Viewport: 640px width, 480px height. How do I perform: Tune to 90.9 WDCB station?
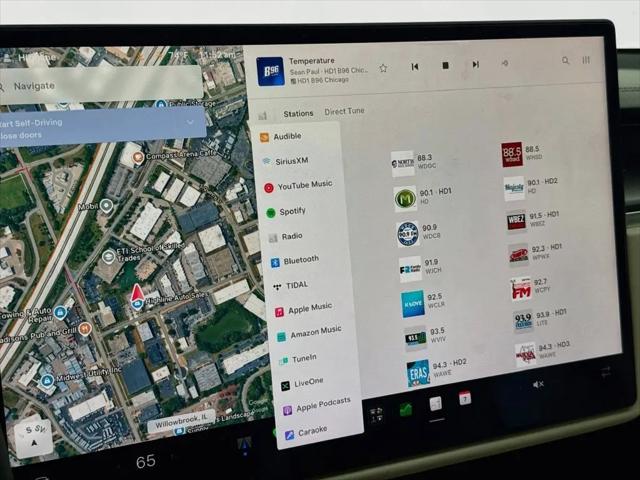pos(419,233)
